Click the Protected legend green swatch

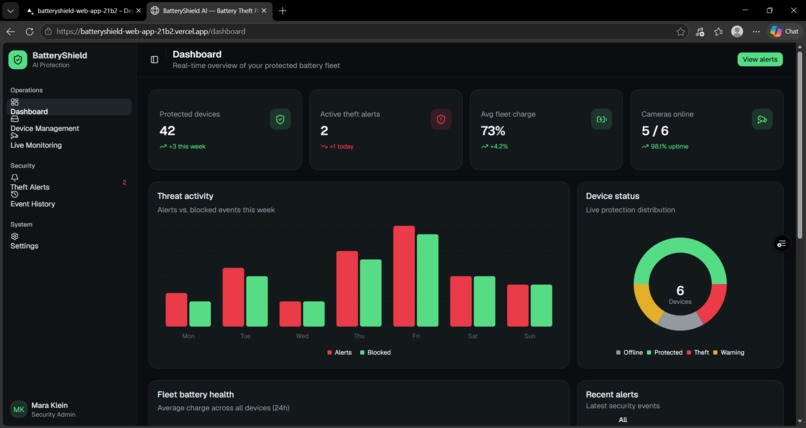point(649,352)
